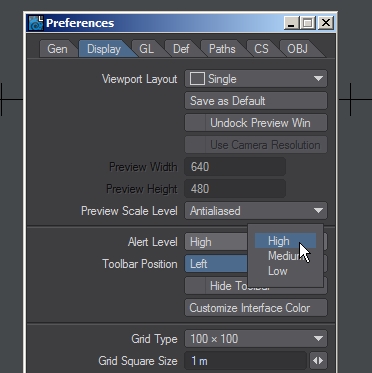Switch to the CS tab
The height and width of the screenshot is (373, 372).
(x=261, y=49)
